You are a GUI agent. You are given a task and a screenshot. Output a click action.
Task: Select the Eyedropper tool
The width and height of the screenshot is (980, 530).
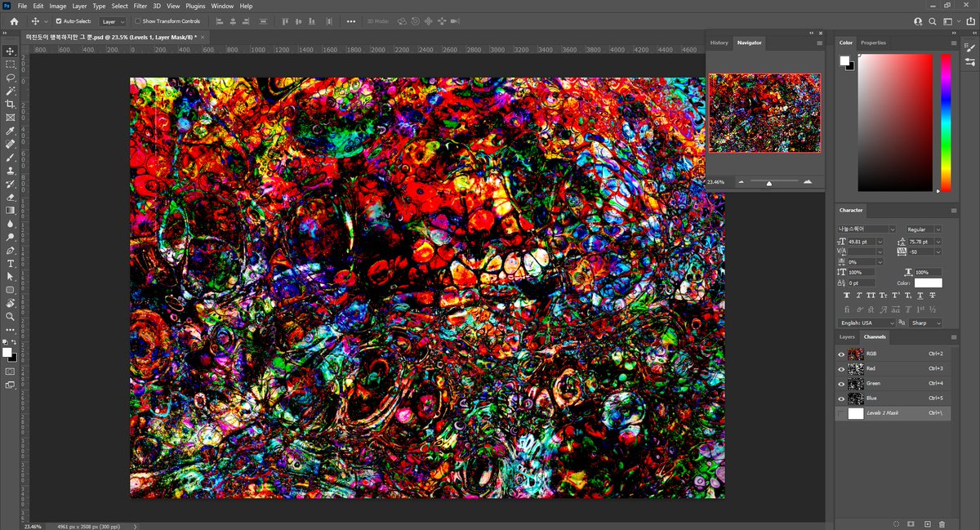(11, 131)
